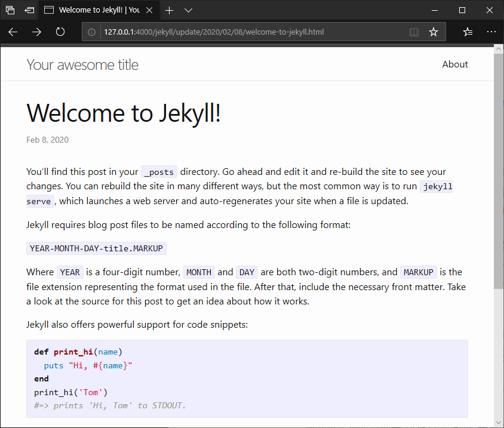The image size is (504, 428).
Task: Go forward to next page
Action: pyautogui.click(x=36, y=32)
